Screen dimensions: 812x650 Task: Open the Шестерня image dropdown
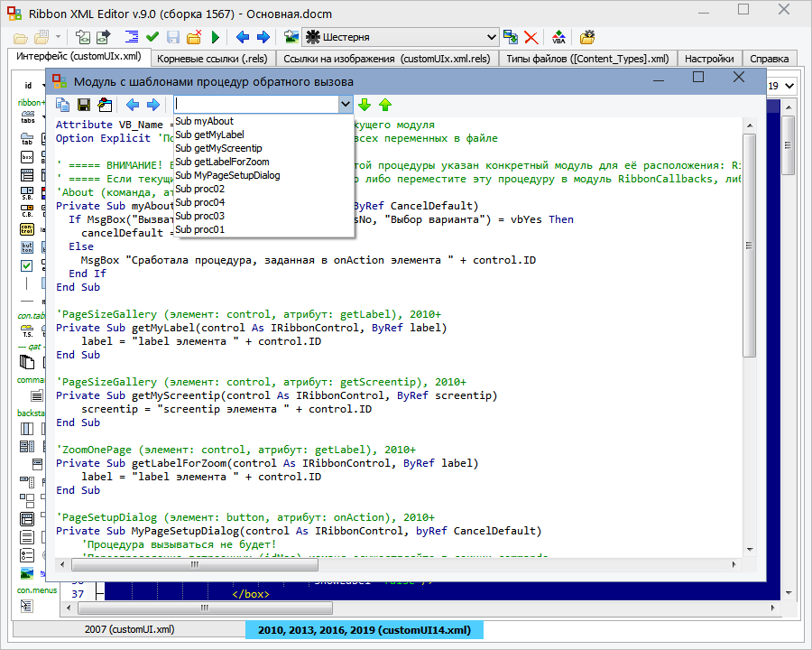(x=491, y=37)
